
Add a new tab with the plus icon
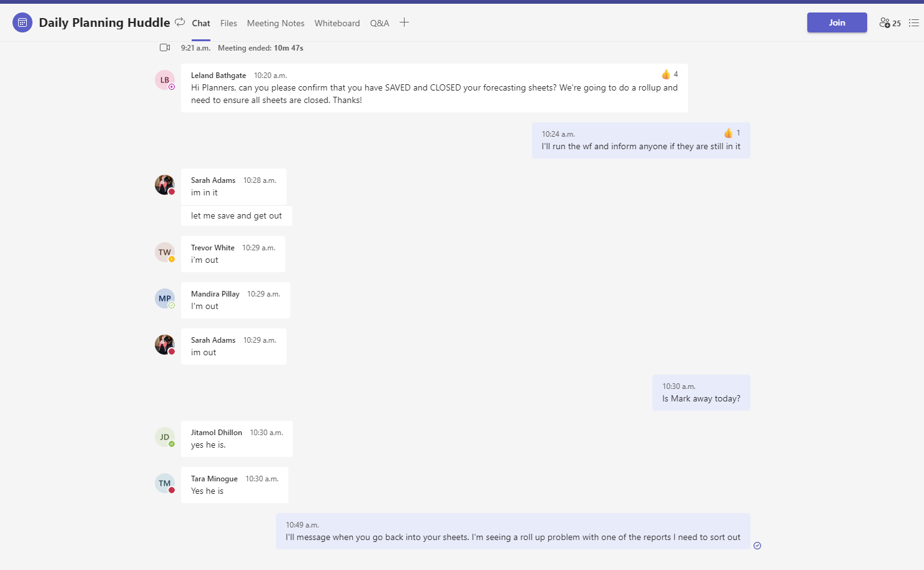click(404, 22)
